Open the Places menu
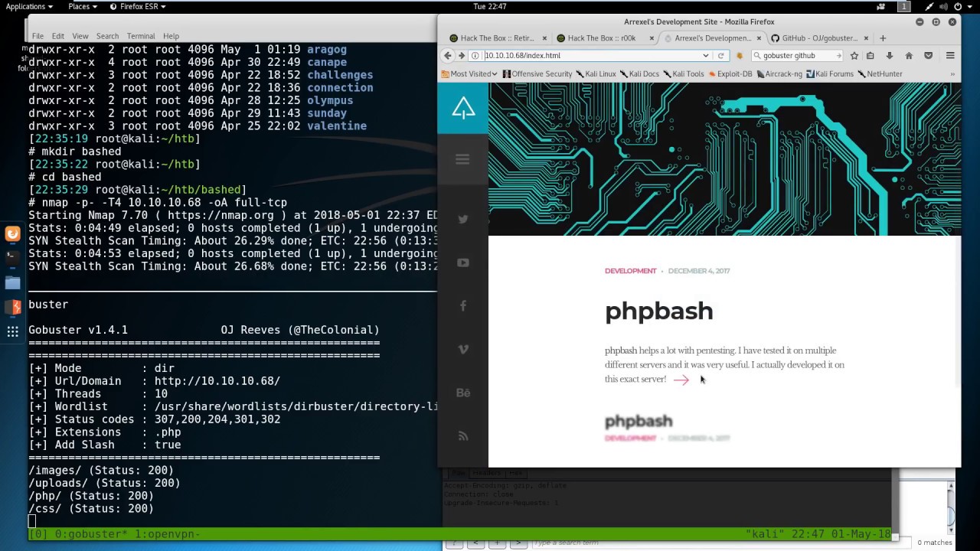980x551 pixels. (83, 6)
